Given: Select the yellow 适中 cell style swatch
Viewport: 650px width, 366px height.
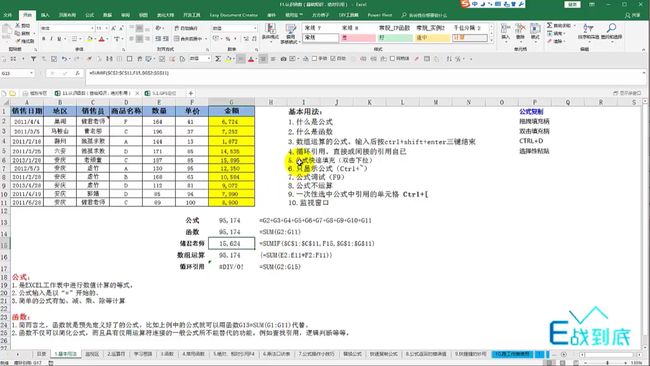Looking at the screenshot, I should [x=432, y=38].
